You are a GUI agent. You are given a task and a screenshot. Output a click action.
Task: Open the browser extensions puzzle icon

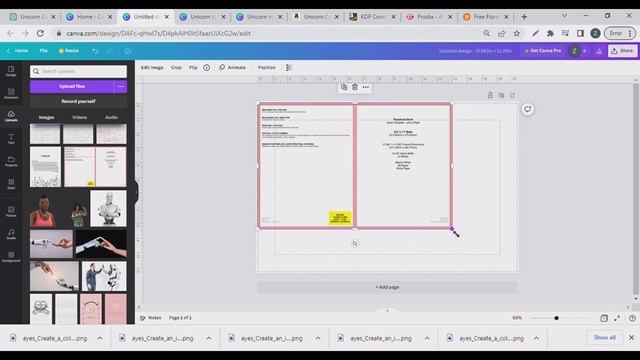tap(550, 33)
